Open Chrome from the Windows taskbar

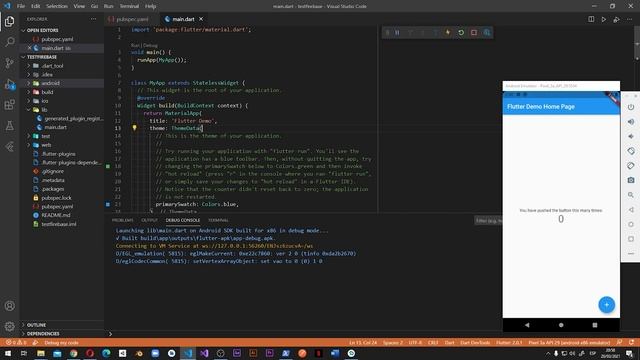pos(73,353)
